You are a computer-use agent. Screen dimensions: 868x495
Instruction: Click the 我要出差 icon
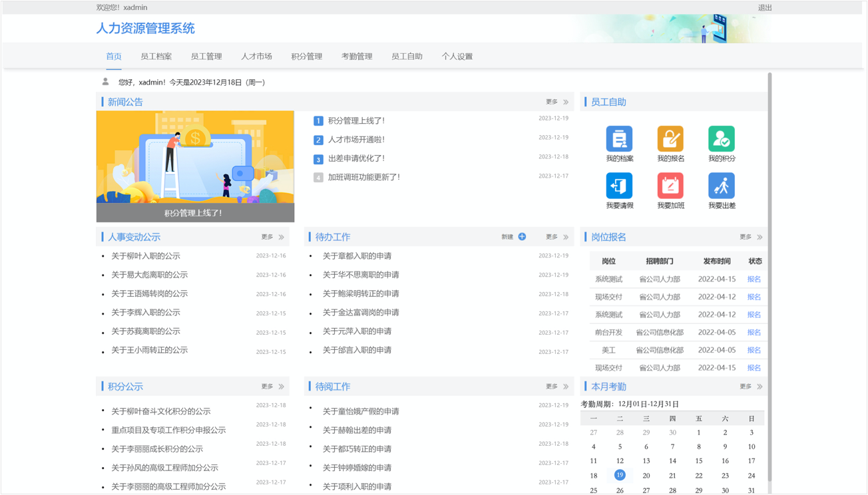(x=722, y=186)
